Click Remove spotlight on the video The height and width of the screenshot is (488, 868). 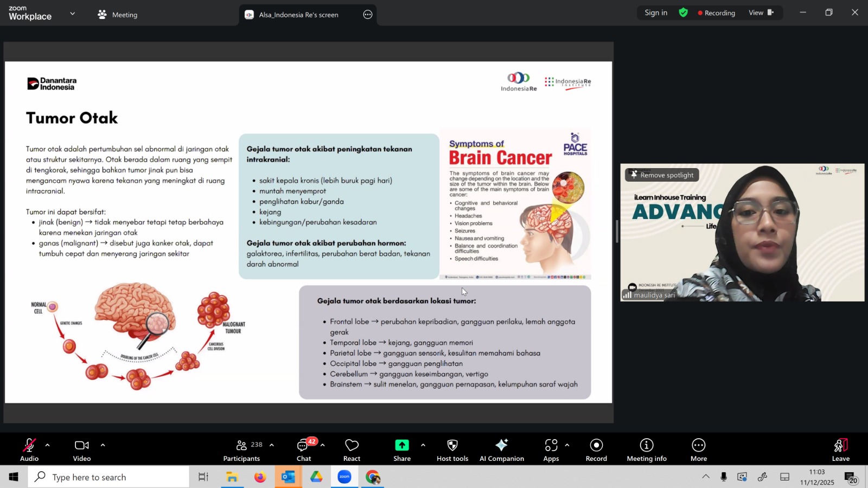662,175
